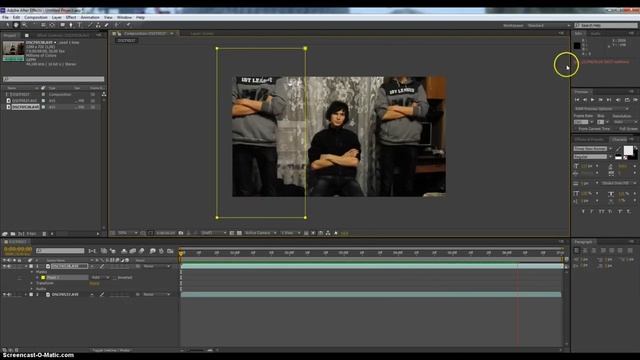Toggle the shy layers icon in timeline

click(124, 251)
